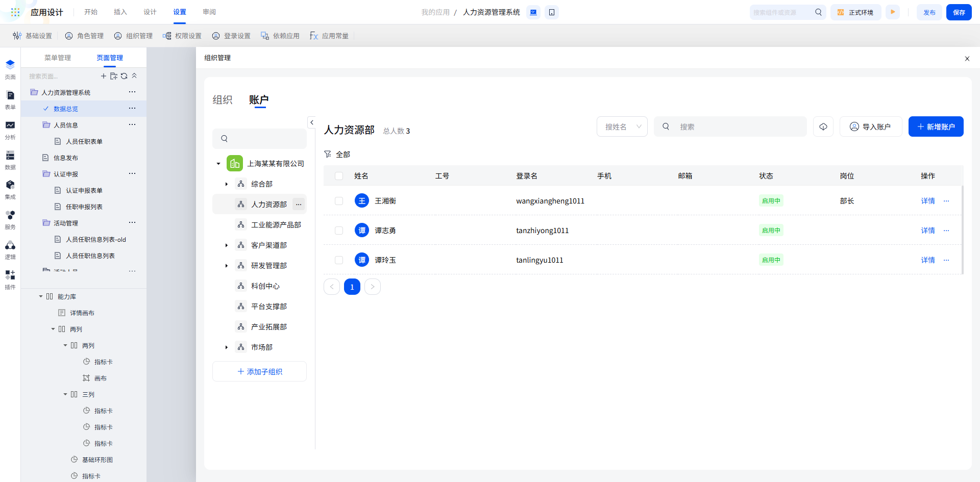980x482 pixels.
Task: Toggle the select-all header checkbox
Action: (x=339, y=176)
